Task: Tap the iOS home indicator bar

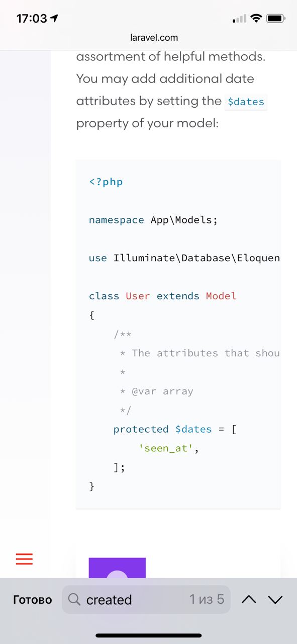Action: point(149,635)
